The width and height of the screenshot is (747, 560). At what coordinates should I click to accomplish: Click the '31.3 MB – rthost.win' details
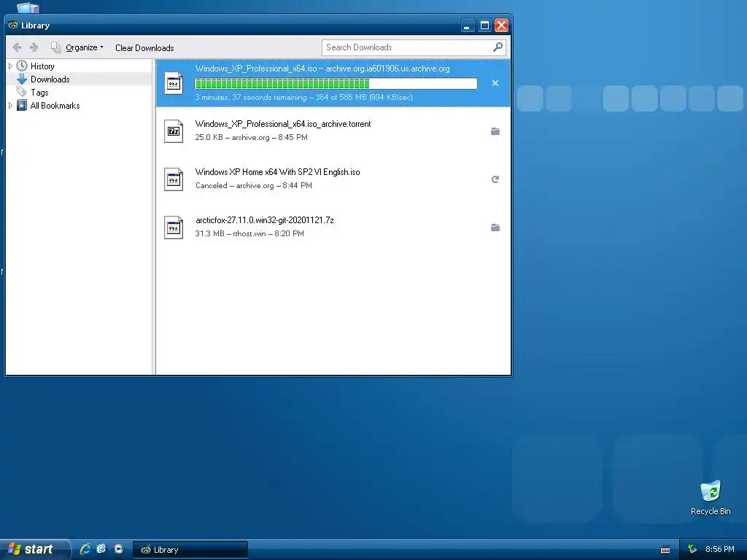coord(249,233)
